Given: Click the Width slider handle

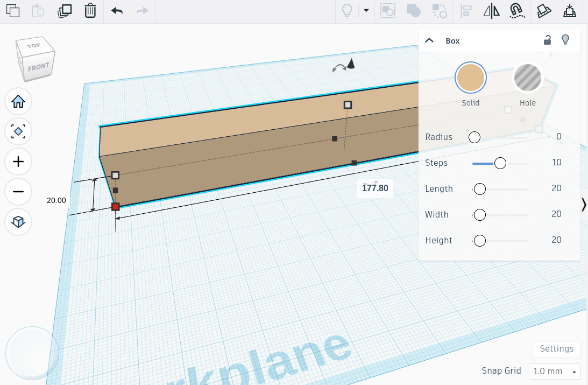Looking at the screenshot, I should (480, 215).
